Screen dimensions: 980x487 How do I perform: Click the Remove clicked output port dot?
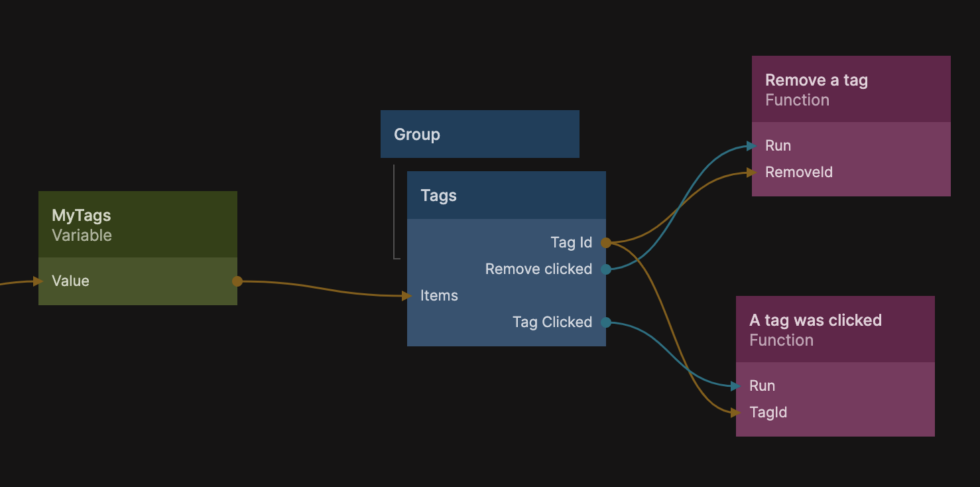(605, 269)
